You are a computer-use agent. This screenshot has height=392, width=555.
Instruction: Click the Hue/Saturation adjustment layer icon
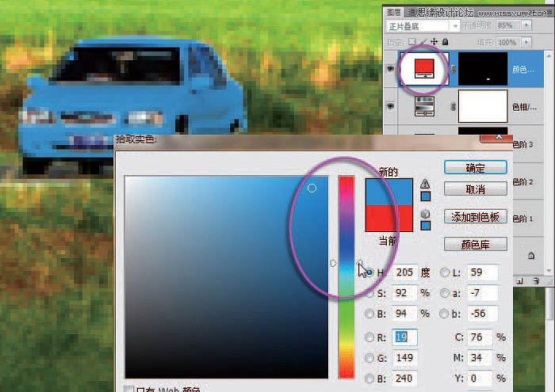(x=423, y=106)
